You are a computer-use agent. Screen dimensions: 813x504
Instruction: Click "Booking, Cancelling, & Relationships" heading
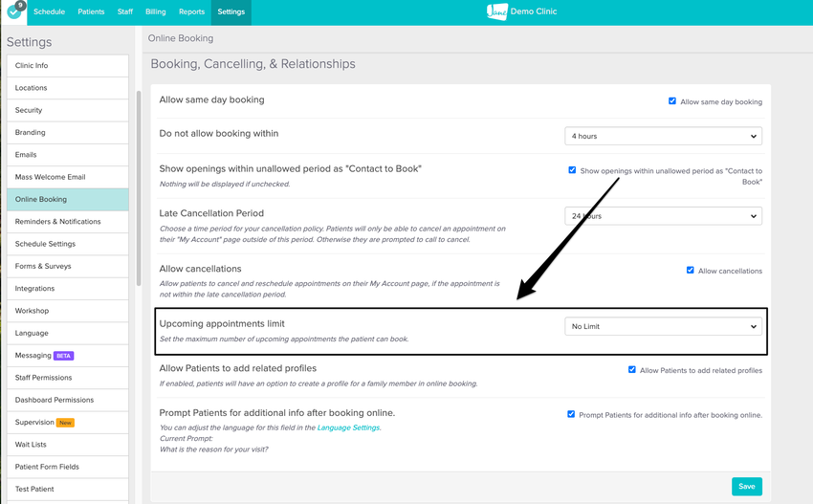tap(253, 64)
